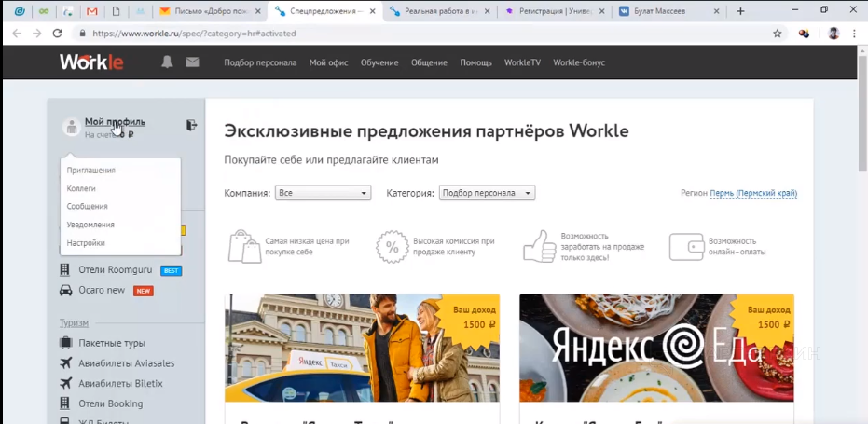Click the shopping bags icon
This screenshot has height=424, width=868.
point(244,246)
